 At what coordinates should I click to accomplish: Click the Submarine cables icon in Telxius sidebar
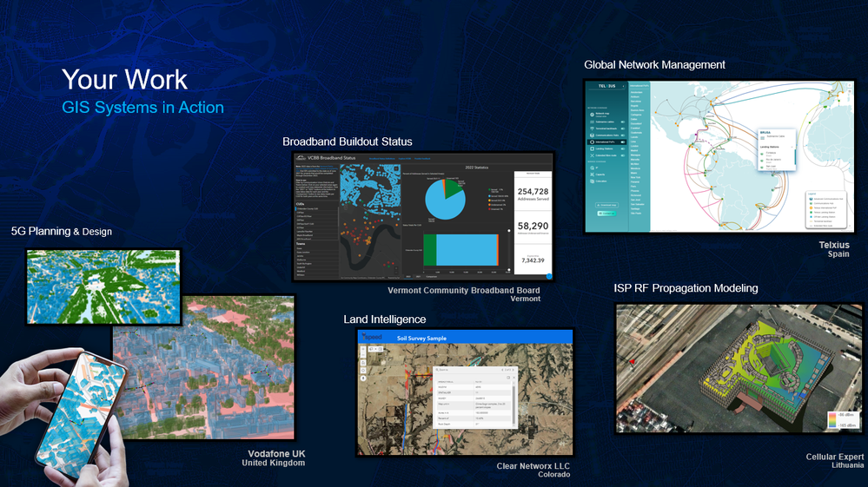592,122
